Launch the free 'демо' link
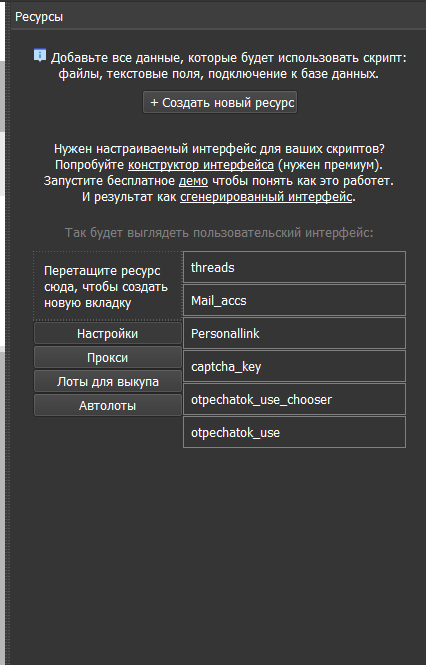 click(193, 181)
